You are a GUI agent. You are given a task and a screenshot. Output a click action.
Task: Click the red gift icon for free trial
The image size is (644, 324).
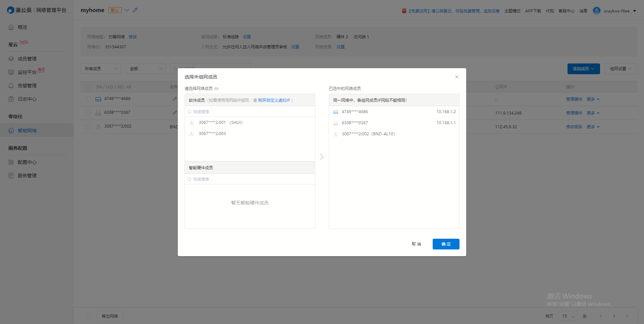pyautogui.click(x=404, y=11)
